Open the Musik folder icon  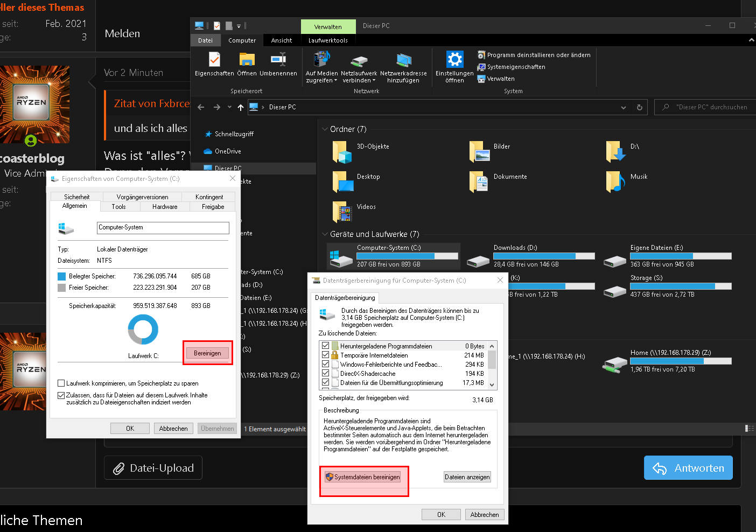615,182
